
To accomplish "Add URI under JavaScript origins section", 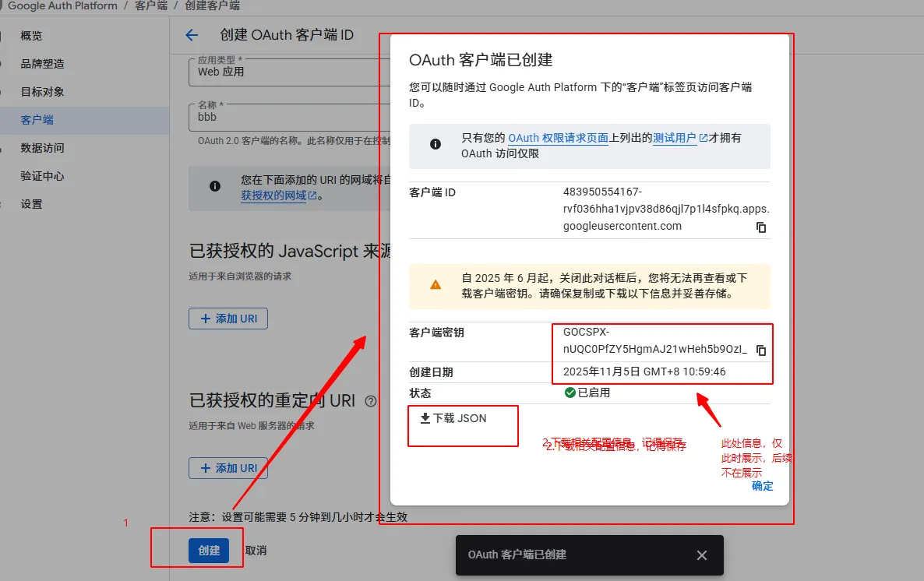I will [x=228, y=319].
